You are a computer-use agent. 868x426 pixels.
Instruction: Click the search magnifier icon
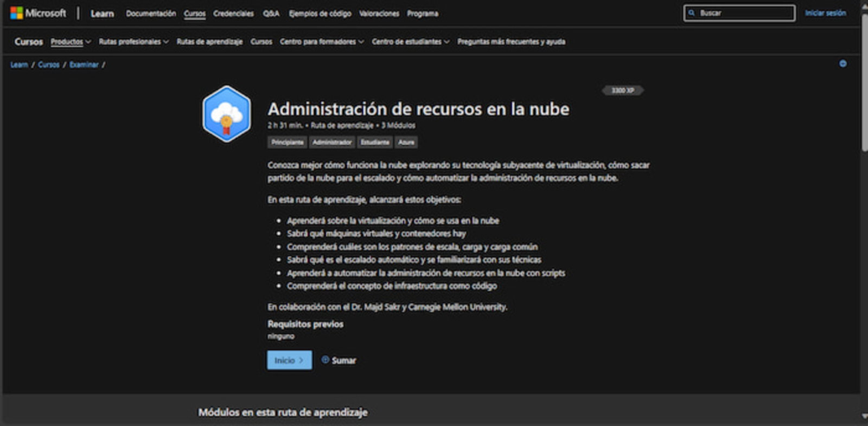tap(692, 13)
